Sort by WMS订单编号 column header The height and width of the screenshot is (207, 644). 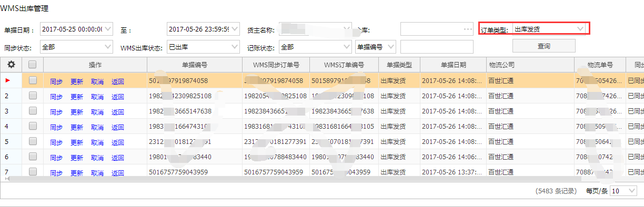pyautogui.click(x=344, y=65)
